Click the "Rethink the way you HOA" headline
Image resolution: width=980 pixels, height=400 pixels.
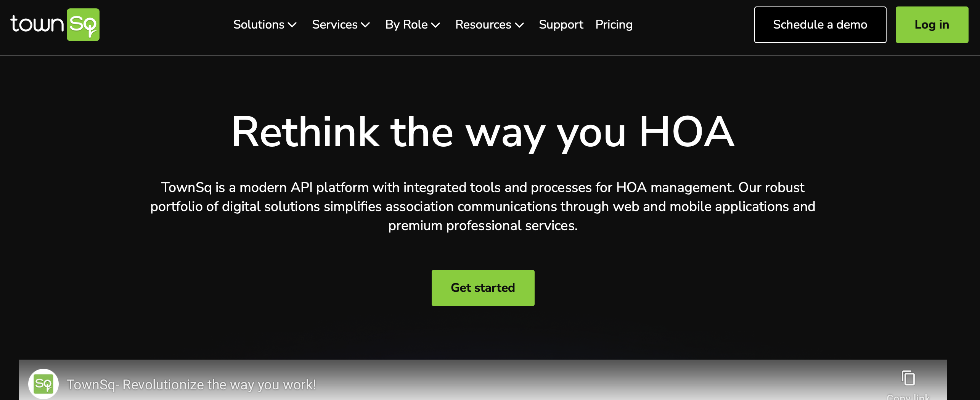(x=483, y=132)
